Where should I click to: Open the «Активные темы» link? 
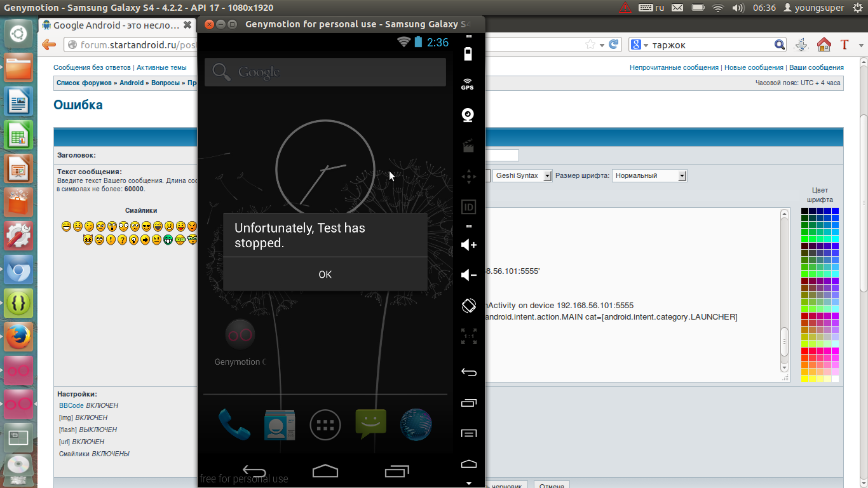pos(161,67)
